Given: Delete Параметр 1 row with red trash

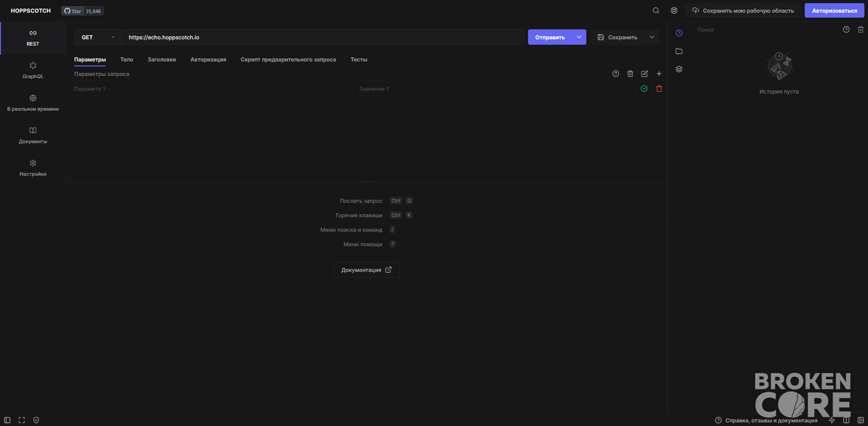Looking at the screenshot, I should pyautogui.click(x=659, y=89).
